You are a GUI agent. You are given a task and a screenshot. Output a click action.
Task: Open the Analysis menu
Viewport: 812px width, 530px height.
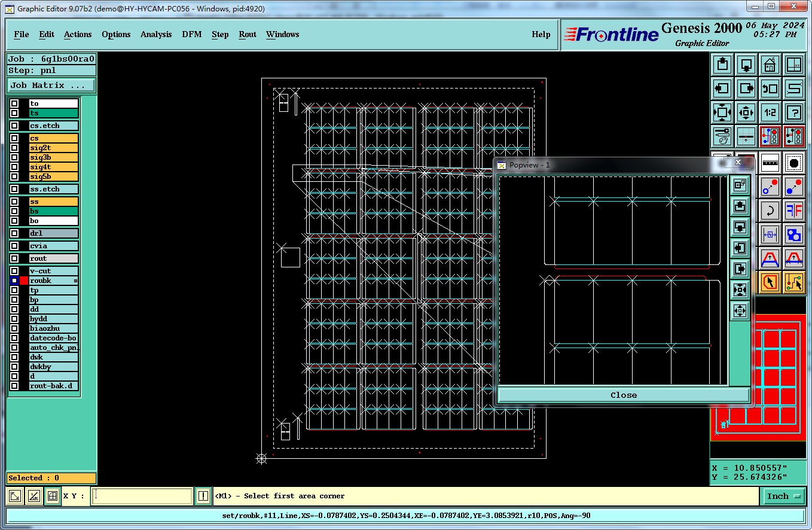[156, 35]
